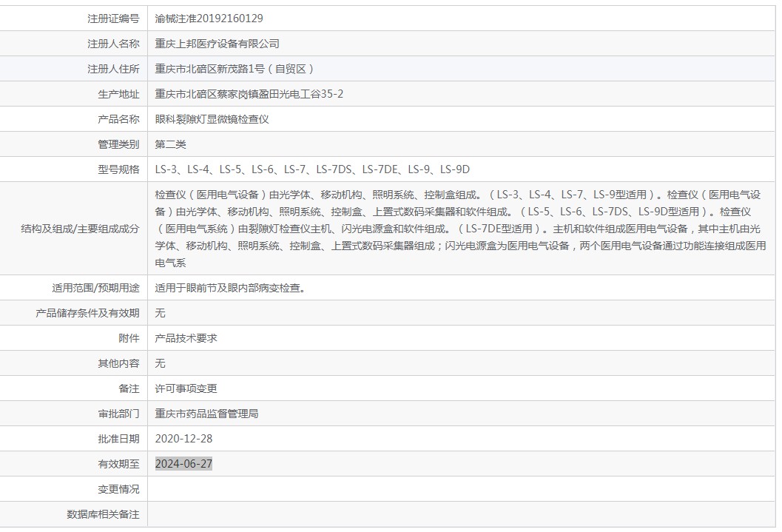Click the label 生产地址
The width and height of the screenshot is (782, 532).
click(x=118, y=94)
